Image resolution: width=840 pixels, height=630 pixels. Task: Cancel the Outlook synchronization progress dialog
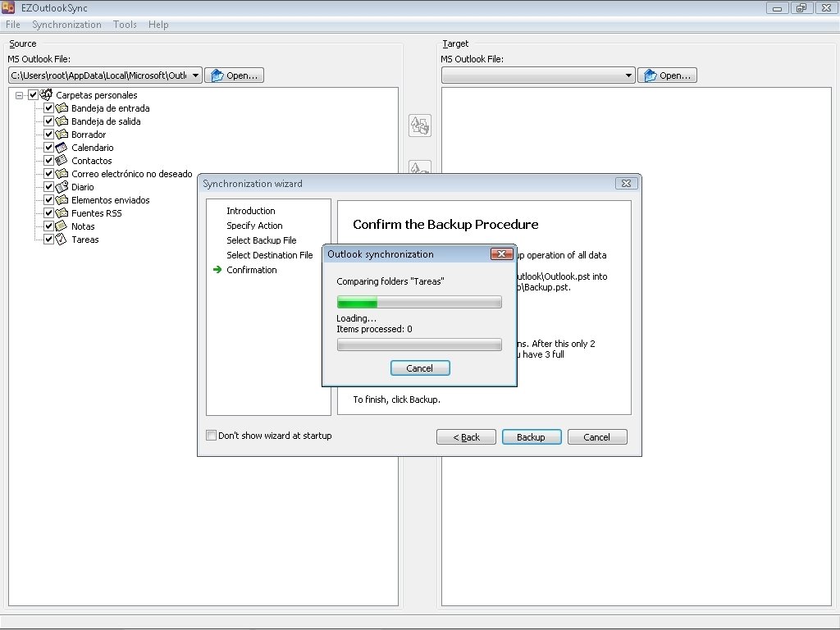[x=420, y=368]
